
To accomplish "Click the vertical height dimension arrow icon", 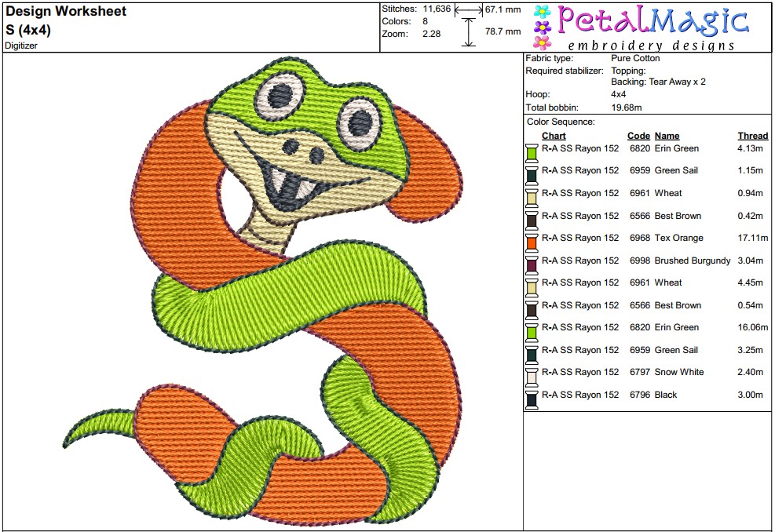I will tap(469, 32).
